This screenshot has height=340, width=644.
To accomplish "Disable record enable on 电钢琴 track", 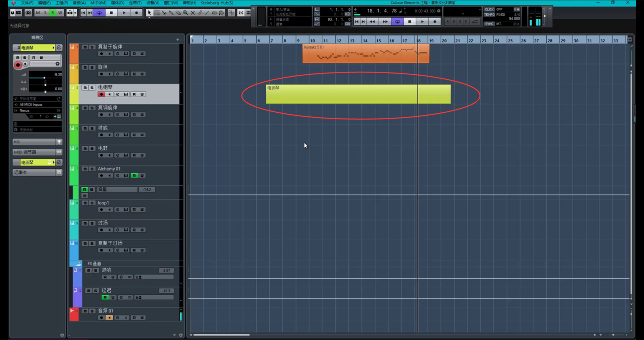I will pos(101,94).
